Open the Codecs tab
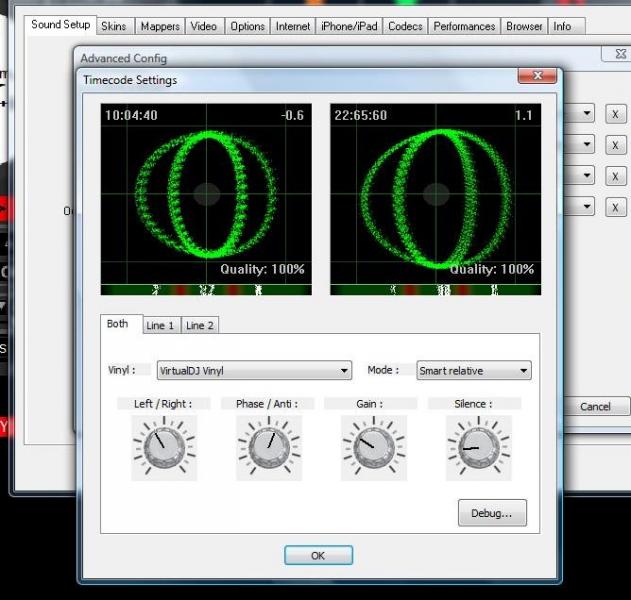The width and height of the screenshot is (631, 600). 405,27
